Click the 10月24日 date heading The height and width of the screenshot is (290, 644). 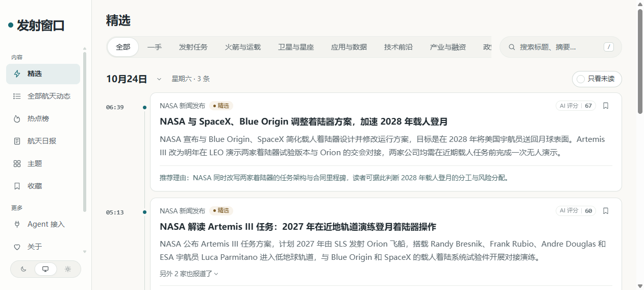tap(127, 79)
